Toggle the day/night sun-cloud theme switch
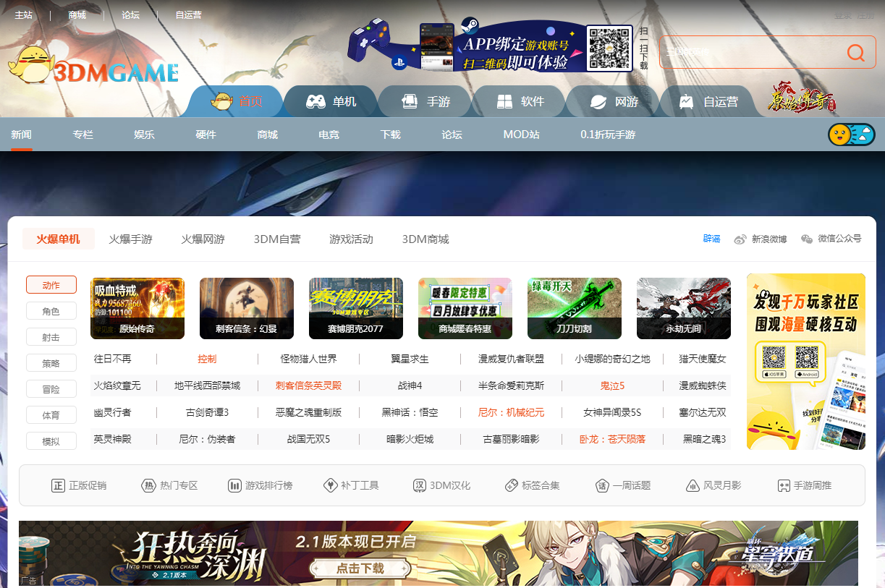 tap(852, 135)
